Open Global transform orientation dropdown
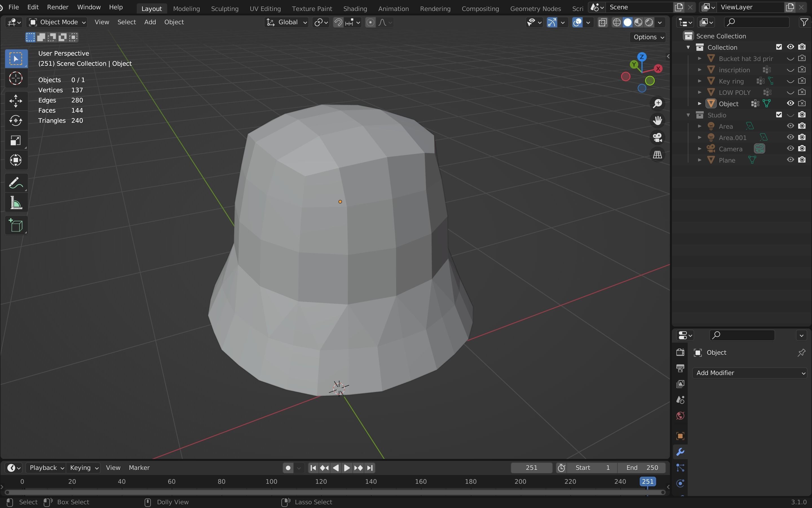The image size is (812, 508). click(286, 23)
